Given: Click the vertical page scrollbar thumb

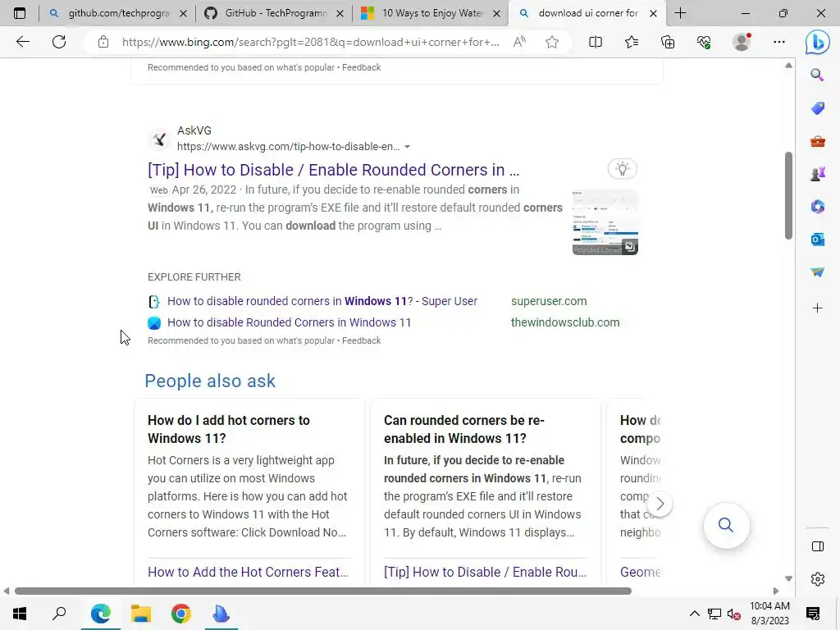Looking at the screenshot, I should [788, 195].
